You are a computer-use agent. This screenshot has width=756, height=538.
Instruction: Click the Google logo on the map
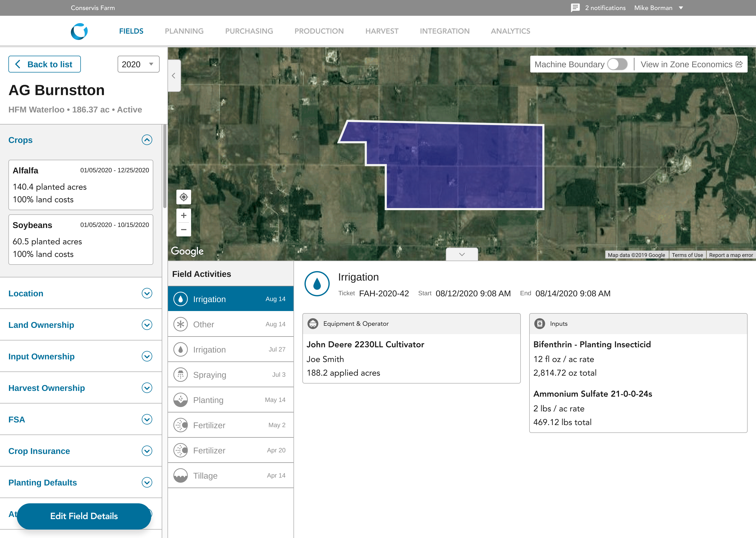click(x=187, y=251)
